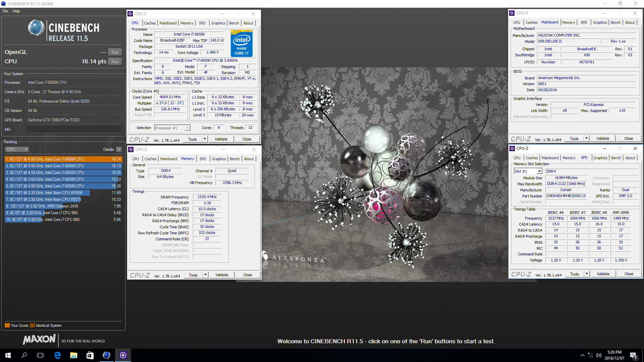Click Close button in the CPU-Z window showing the SPD tab

(x=629, y=274)
